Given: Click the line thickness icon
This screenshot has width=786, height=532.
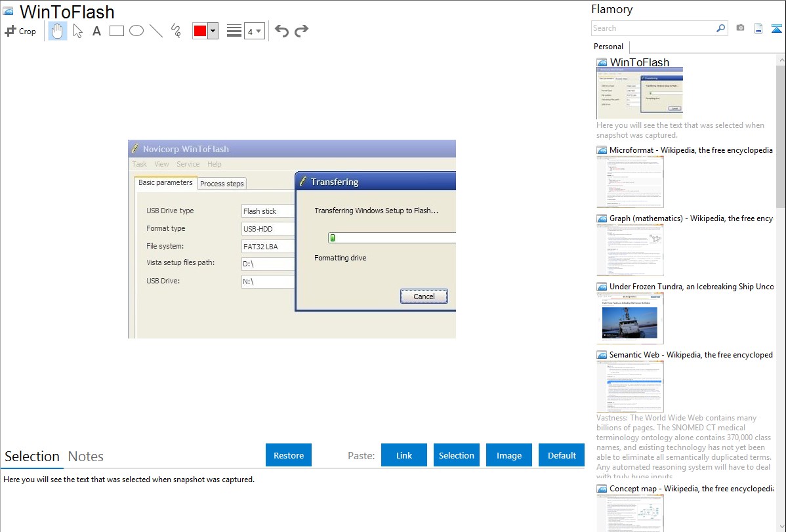Looking at the screenshot, I should tap(234, 31).
